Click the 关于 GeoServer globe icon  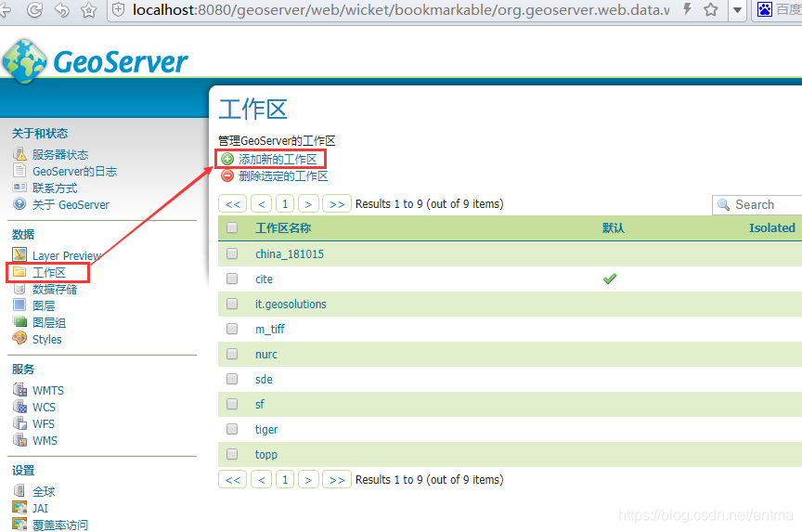(x=19, y=203)
